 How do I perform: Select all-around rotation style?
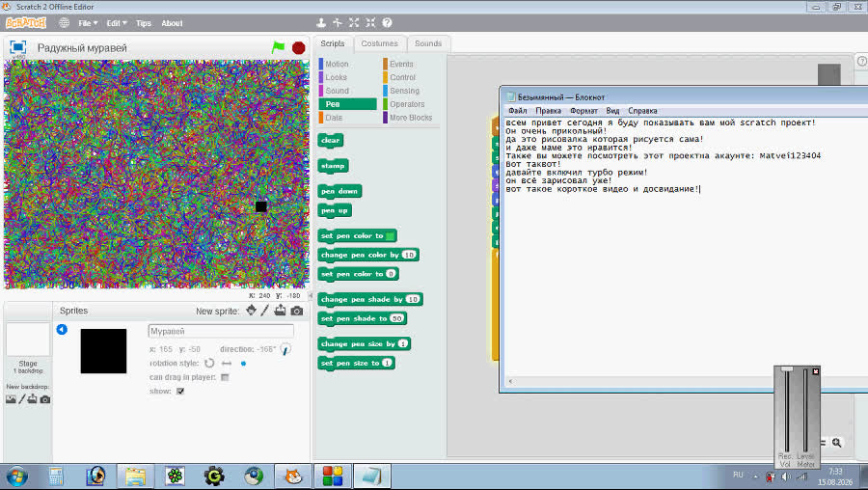209,364
